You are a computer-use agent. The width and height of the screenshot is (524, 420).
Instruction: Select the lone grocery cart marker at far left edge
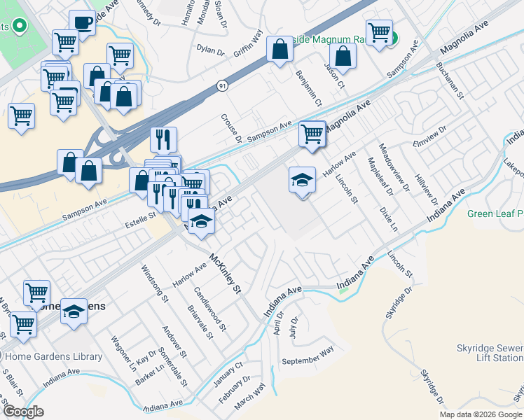22,118
